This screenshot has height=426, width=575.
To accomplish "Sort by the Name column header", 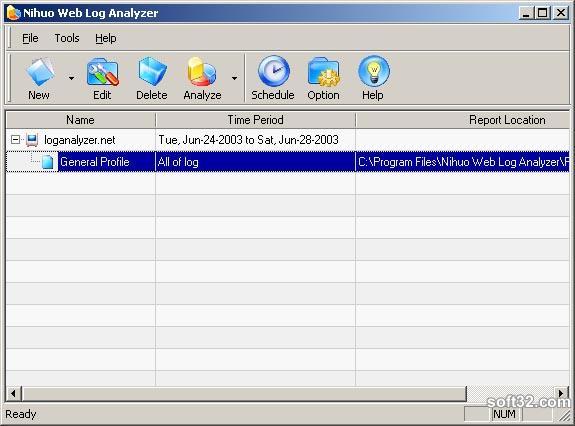I will 81,120.
